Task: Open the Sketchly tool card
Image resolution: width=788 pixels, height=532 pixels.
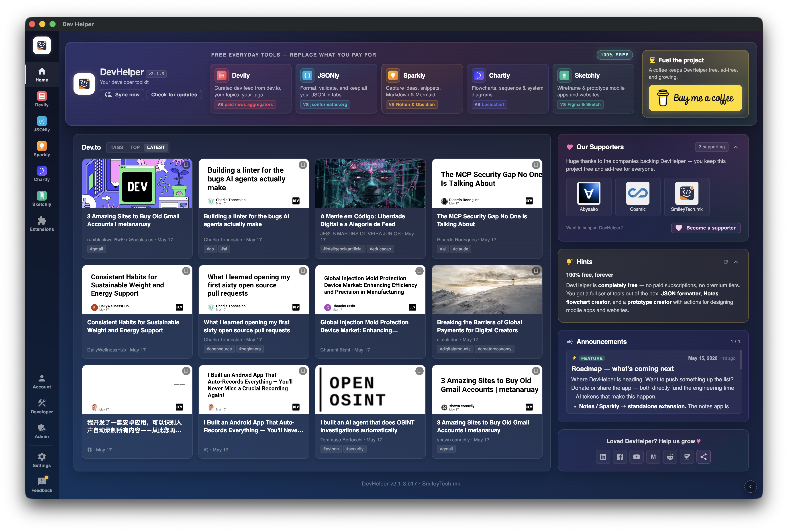Action: (593, 88)
